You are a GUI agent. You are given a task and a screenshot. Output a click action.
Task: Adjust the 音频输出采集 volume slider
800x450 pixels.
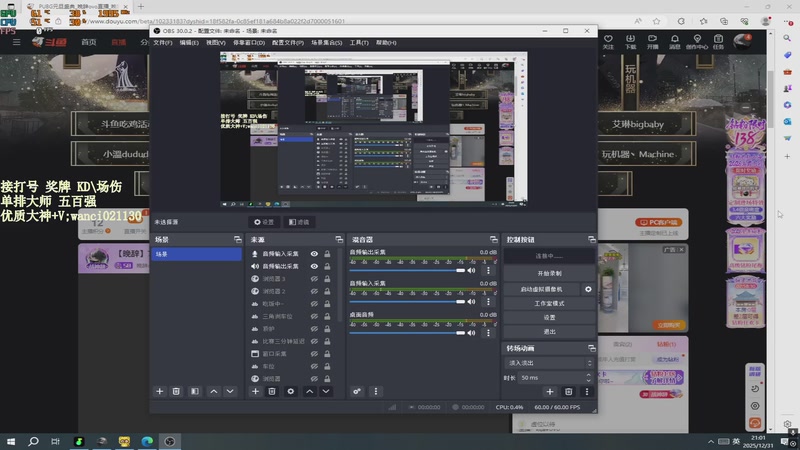[x=407, y=270]
